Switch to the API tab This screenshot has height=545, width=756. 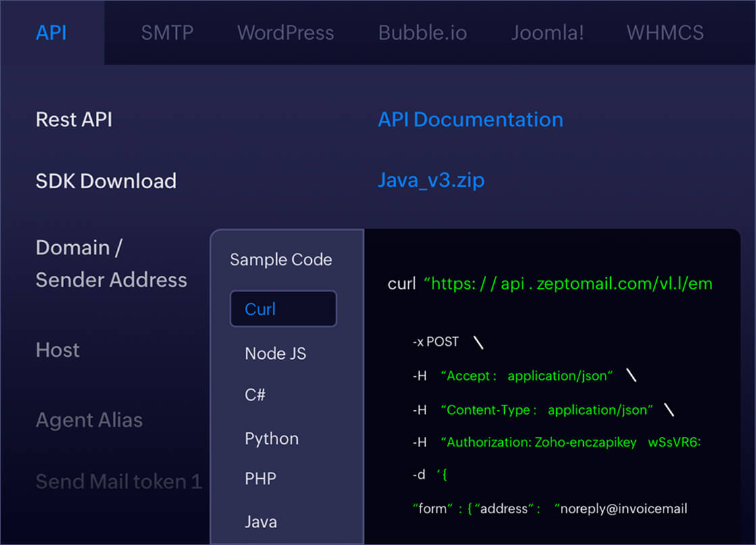[x=51, y=33]
